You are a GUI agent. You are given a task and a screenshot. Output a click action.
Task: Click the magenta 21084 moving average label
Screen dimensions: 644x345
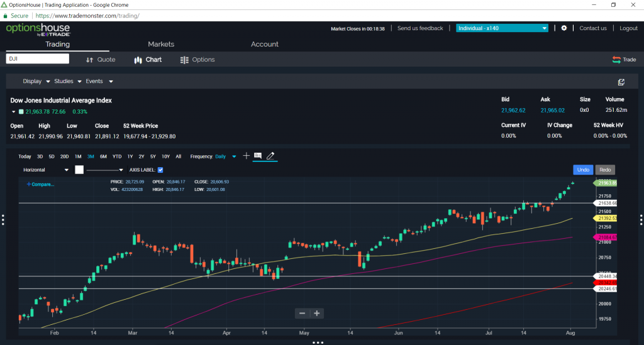(x=606, y=237)
